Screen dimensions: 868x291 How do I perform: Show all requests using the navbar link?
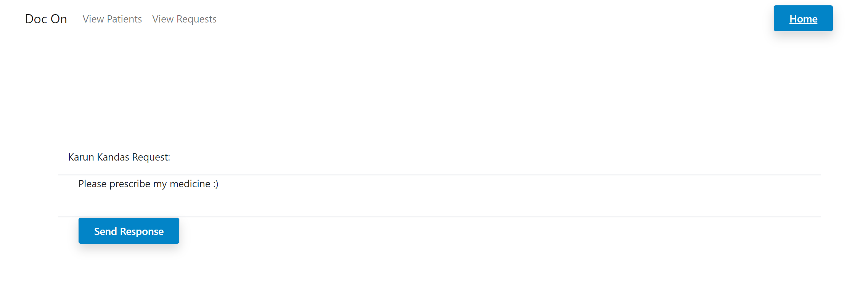(x=184, y=19)
